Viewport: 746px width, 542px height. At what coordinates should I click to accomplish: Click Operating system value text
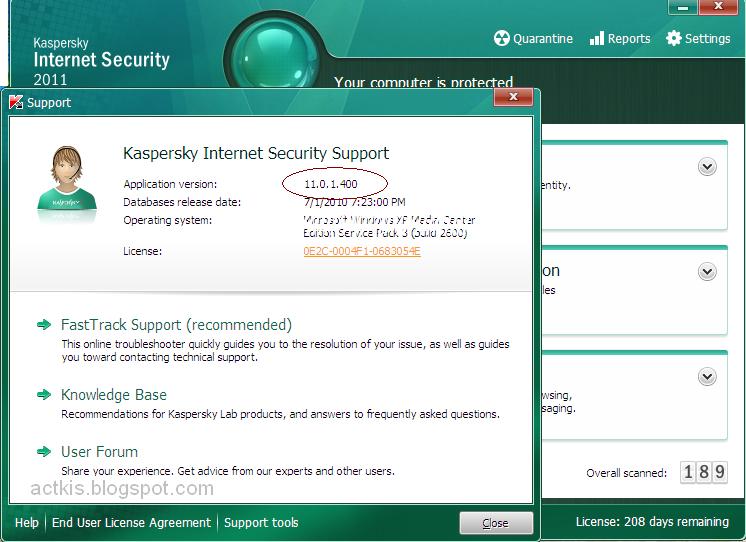point(389,227)
